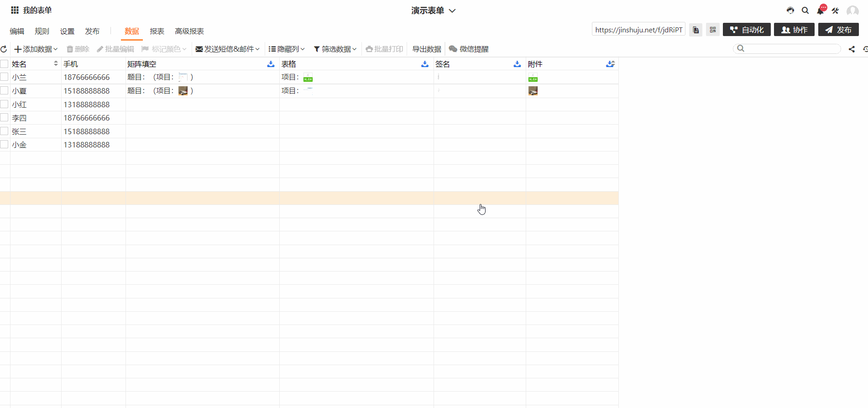Click 导出数据 export button

[427, 49]
